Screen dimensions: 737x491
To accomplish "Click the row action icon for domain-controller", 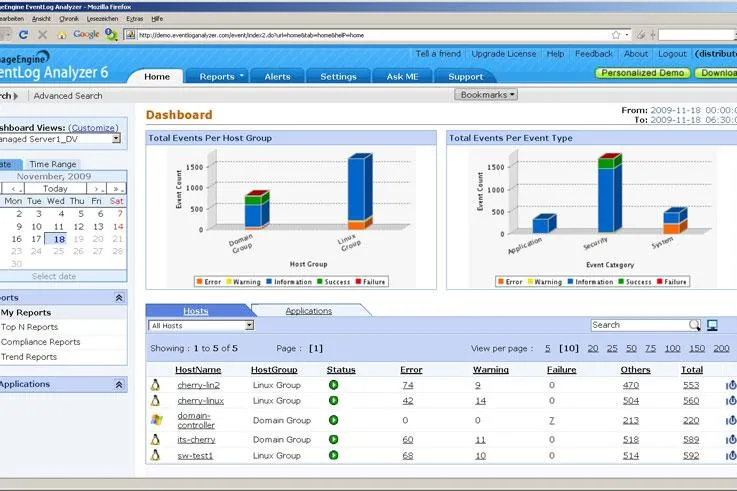I will point(731,421).
